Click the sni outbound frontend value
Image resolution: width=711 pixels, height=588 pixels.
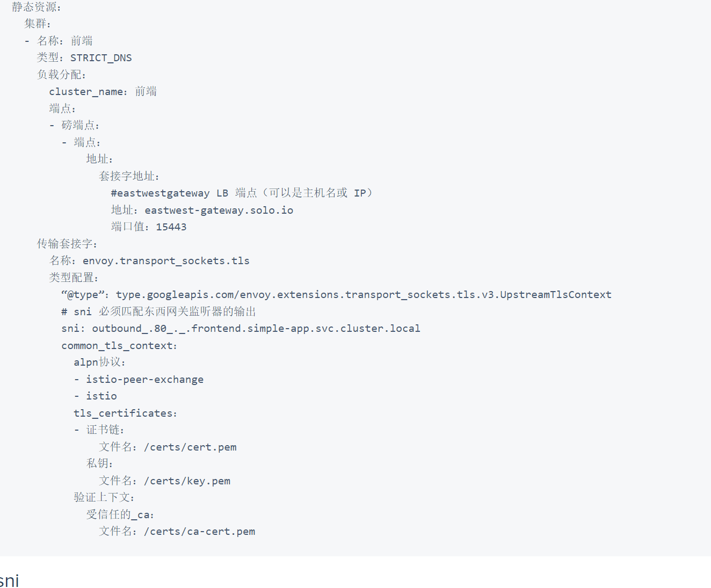coord(256,329)
